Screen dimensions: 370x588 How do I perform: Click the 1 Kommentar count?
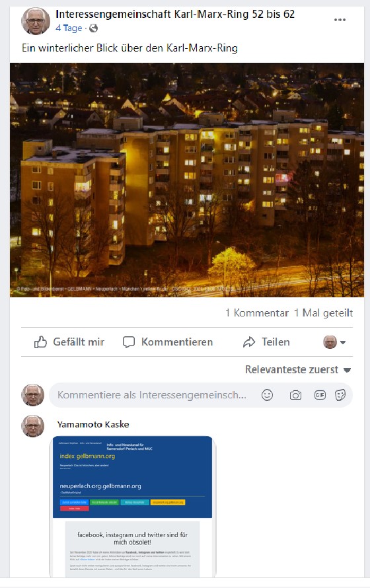[257, 312]
